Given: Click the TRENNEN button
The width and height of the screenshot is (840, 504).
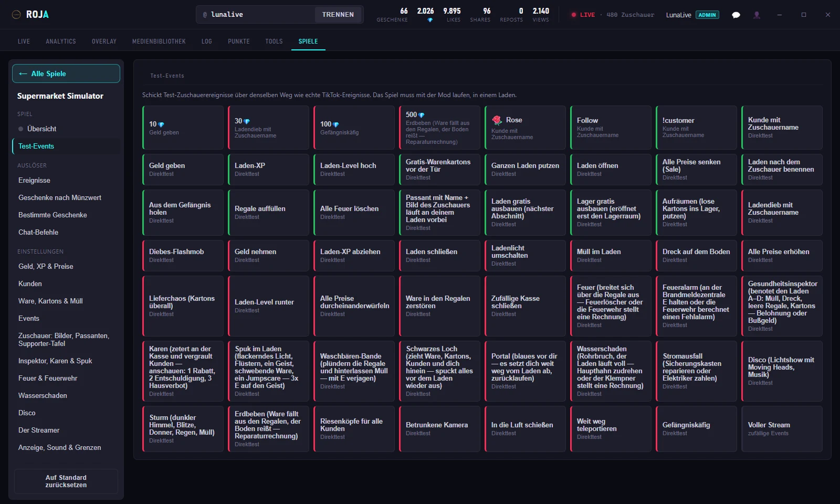Looking at the screenshot, I should [338, 15].
